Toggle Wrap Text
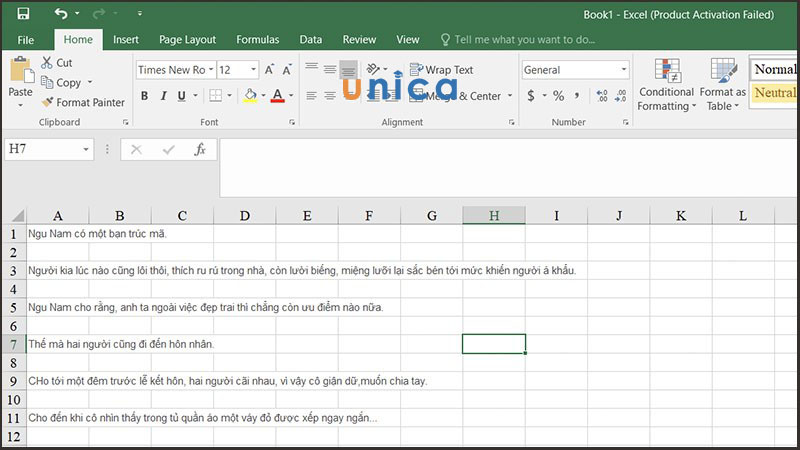The height and width of the screenshot is (450, 800). pos(442,70)
